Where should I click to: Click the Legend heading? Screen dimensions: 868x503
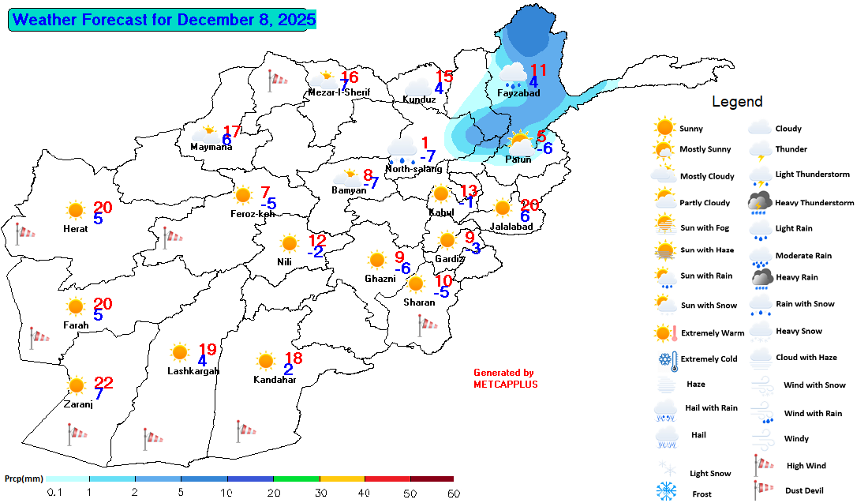737,101
